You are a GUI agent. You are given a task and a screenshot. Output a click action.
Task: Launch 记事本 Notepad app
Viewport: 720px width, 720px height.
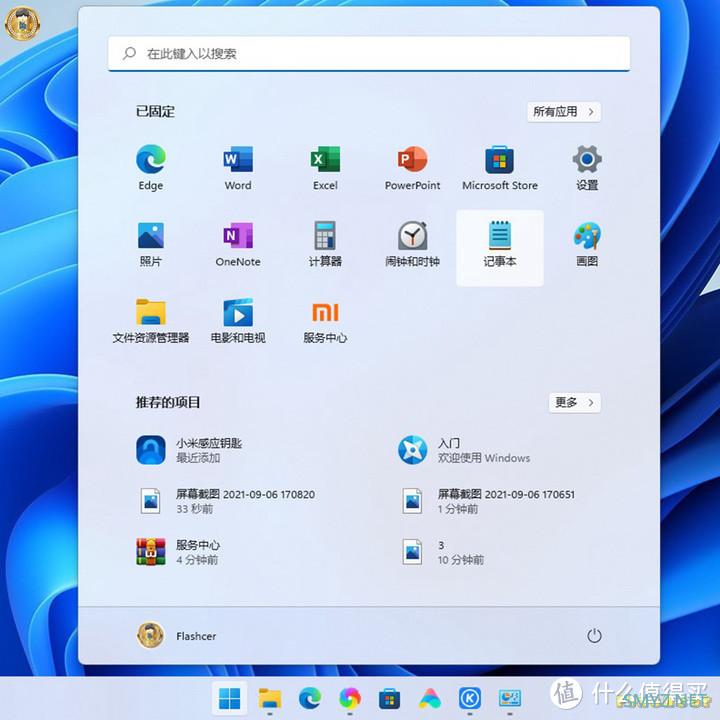[500, 248]
